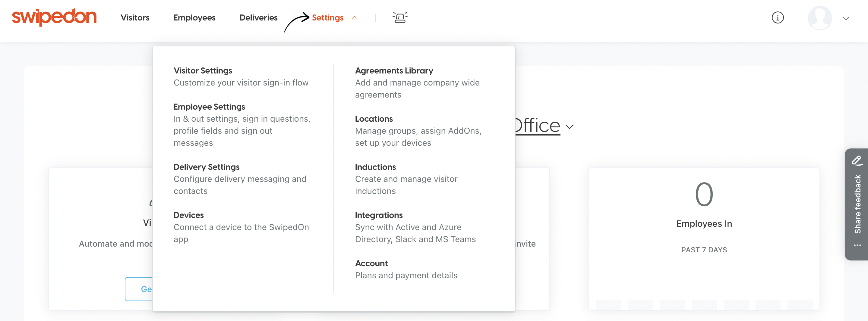Open Employee Settings menu entry
Screen dimensions: 868x321
tap(209, 107)
